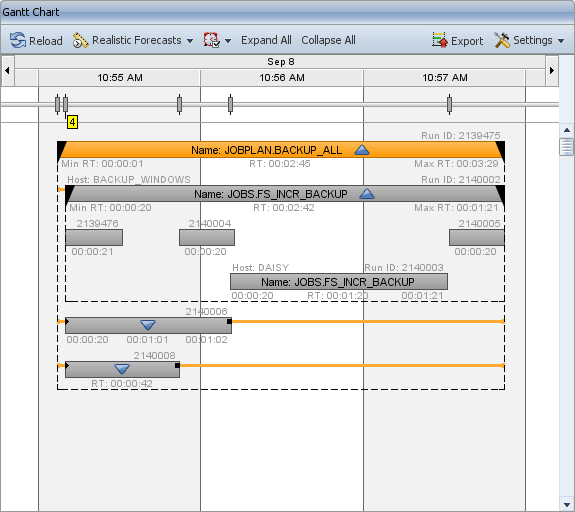Click Expand All

(x=266, y=40)
